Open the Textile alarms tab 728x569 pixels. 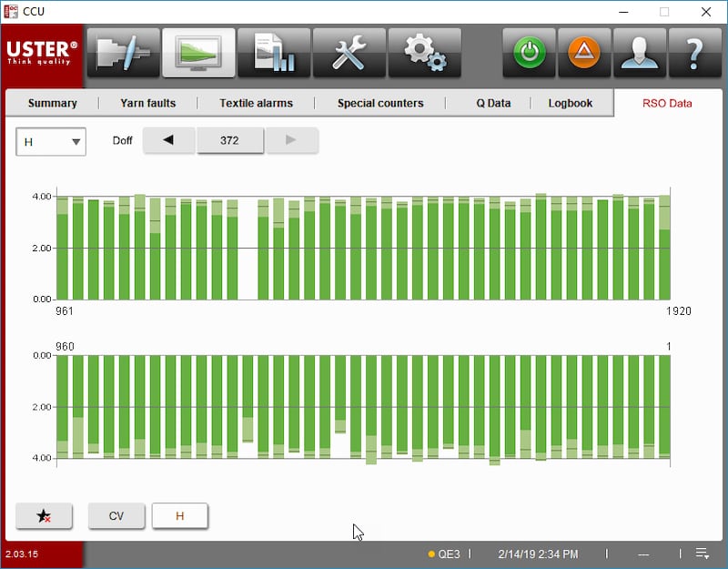257,103
